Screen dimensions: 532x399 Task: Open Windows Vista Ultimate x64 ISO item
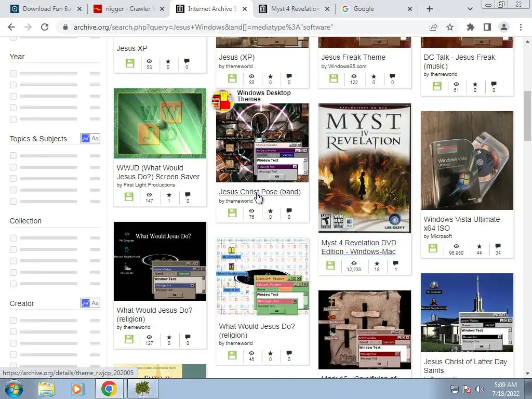pos(461,223)
